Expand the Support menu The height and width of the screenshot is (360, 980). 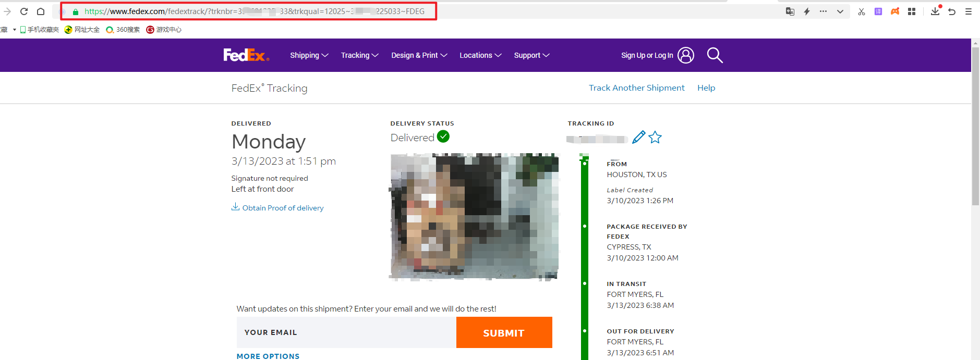pos(532,55)
